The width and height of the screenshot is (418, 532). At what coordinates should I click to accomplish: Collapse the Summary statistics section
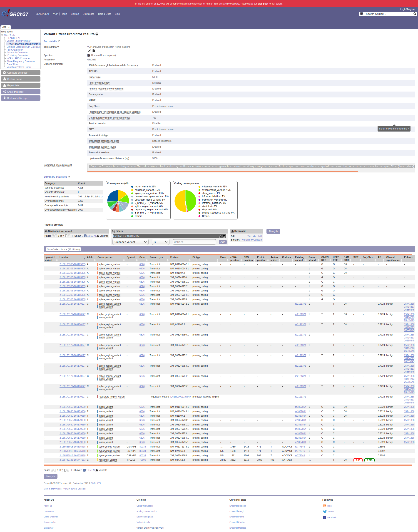(69, 177)
